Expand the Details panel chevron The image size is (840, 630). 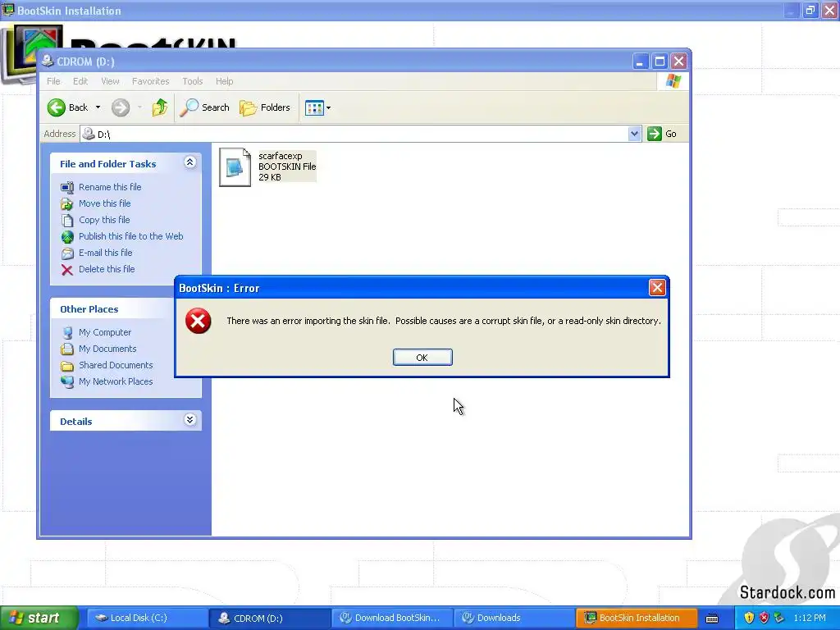point(189,419)
